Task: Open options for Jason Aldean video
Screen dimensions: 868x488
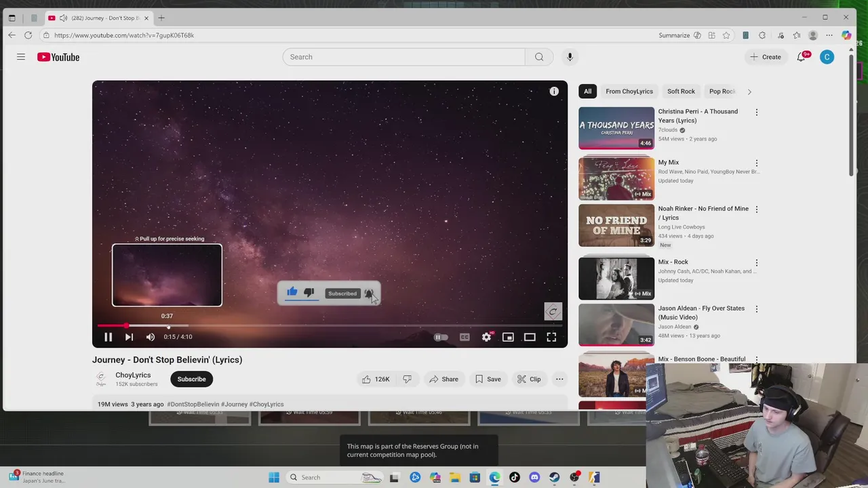Action: pyautogui.click(x=757, y=308)
